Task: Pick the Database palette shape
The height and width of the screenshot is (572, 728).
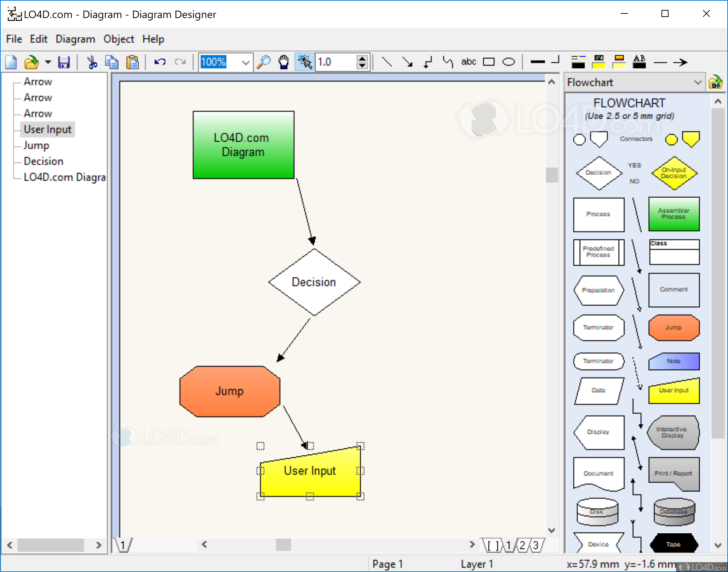Action: 674,512
